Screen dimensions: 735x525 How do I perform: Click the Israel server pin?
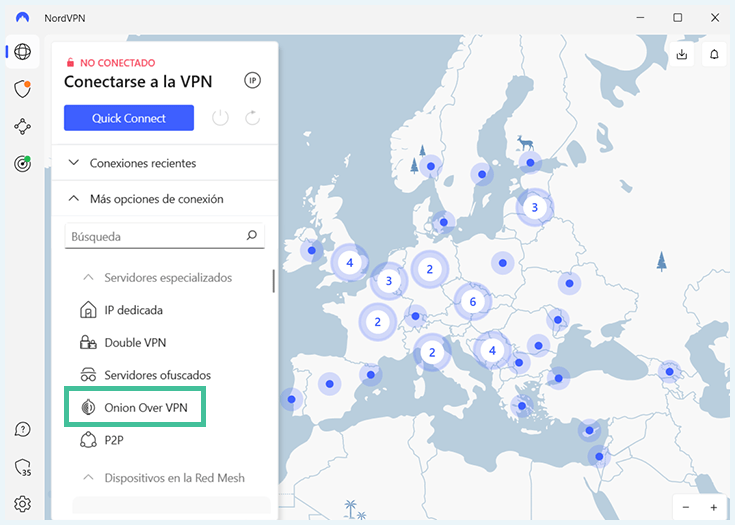point(599,456)
